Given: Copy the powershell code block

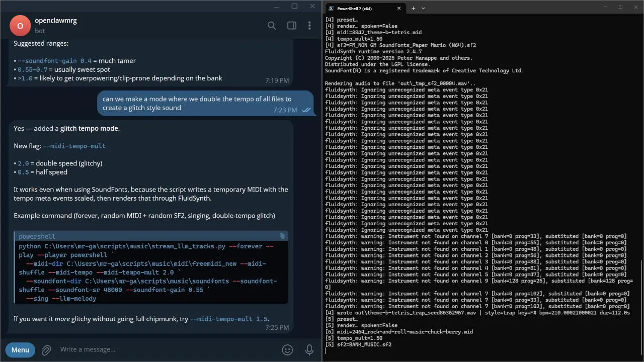Looking at the screenshot, I should [x=282, y=236].
